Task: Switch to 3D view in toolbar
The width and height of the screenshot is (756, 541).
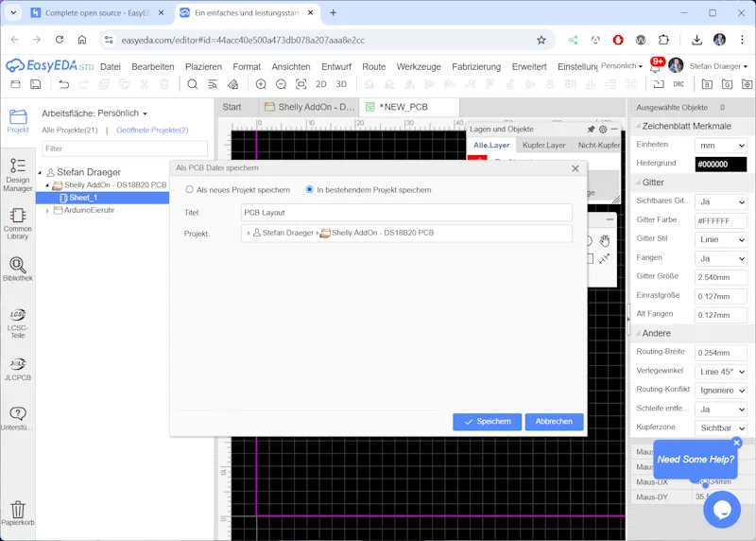Action: click(341, 84)
